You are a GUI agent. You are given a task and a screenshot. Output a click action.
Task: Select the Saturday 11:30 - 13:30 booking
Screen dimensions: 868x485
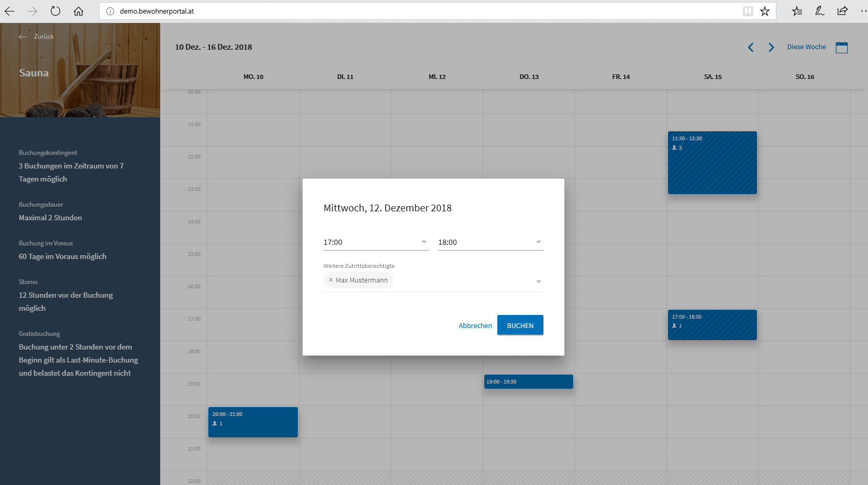(x=712, y=163)
